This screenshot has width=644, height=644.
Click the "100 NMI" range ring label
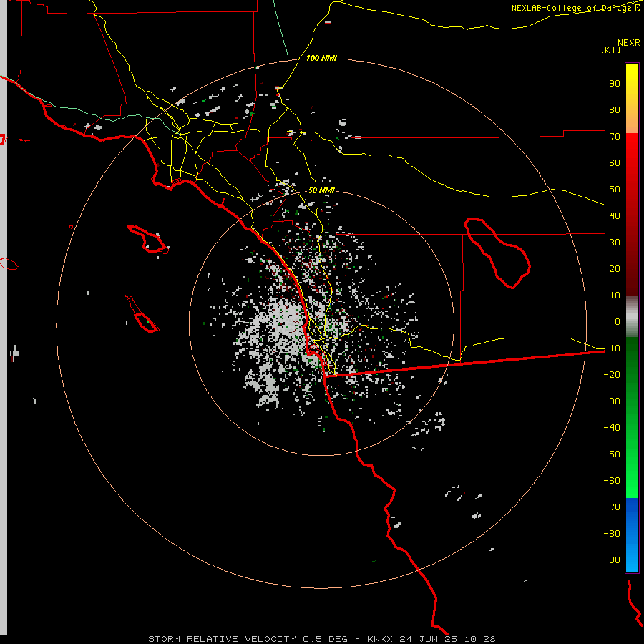point(321,58)
